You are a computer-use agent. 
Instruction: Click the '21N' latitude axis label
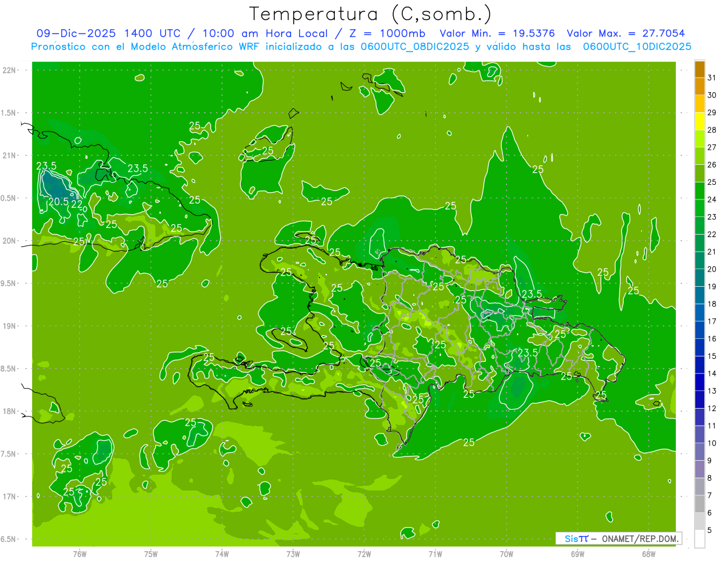coord(10,155)
